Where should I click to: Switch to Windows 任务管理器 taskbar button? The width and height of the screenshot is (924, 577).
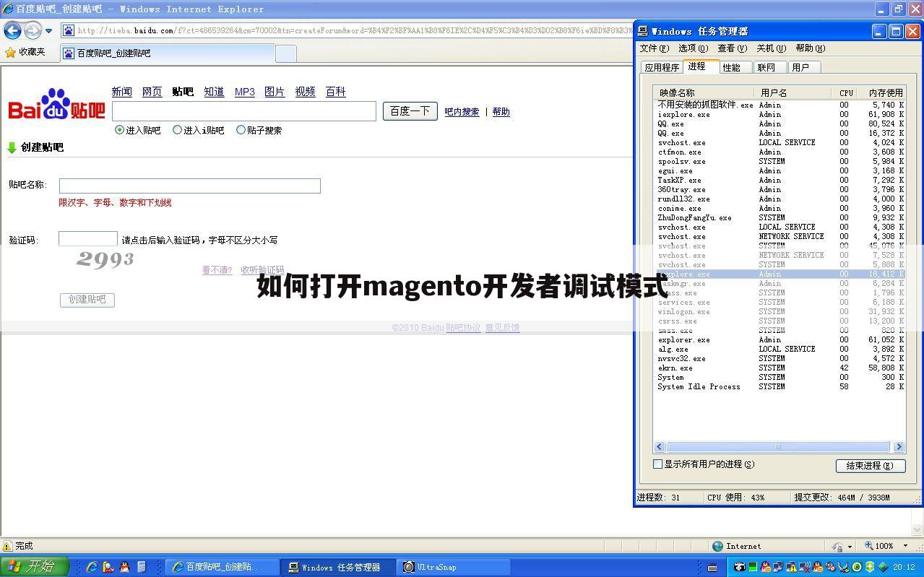click(x=340, y=567)
